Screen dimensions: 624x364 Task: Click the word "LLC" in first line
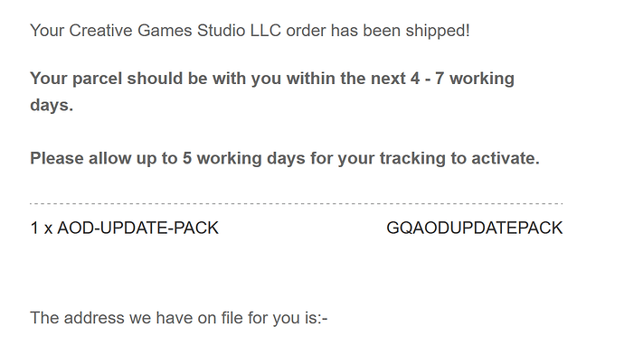tap(266, 31)
